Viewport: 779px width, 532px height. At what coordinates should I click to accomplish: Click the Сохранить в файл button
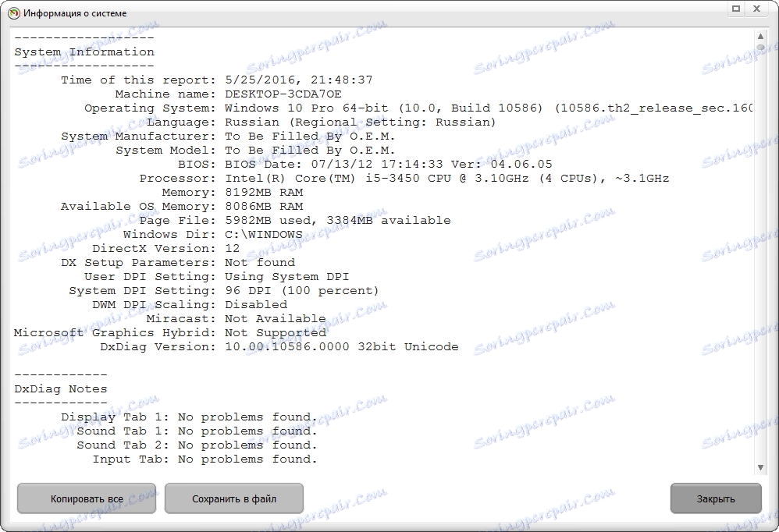coord(234,498)
